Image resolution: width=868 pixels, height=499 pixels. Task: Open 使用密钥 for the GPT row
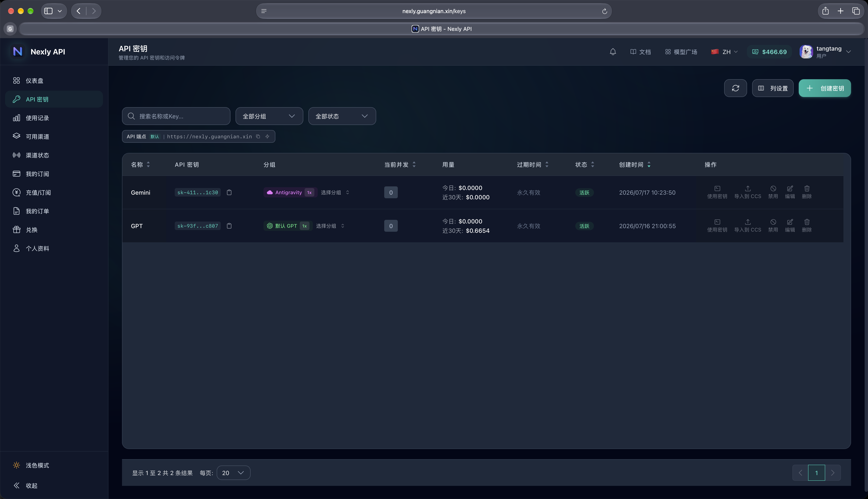[x=717, y=226]
